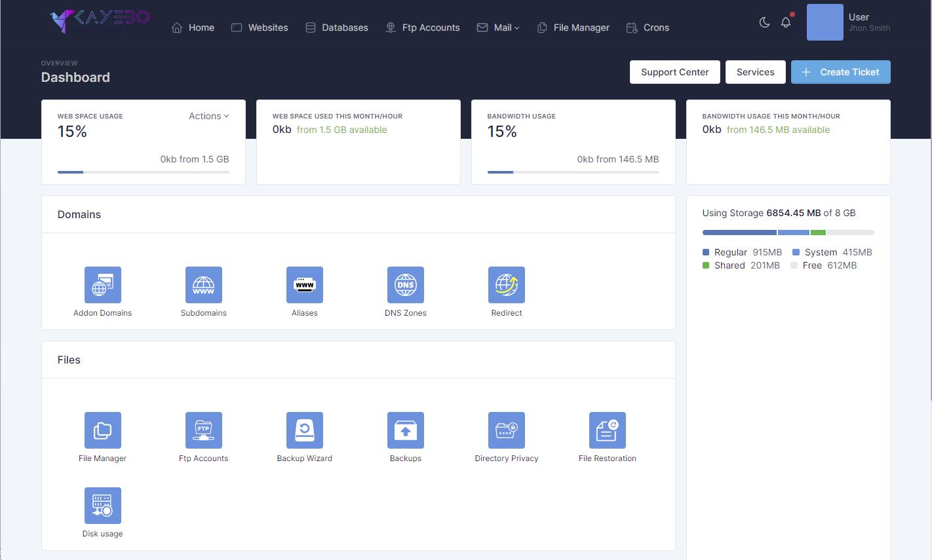932x560 pixels.
Task: Click the storage usage segmented bar
Action: click(788, 233)
